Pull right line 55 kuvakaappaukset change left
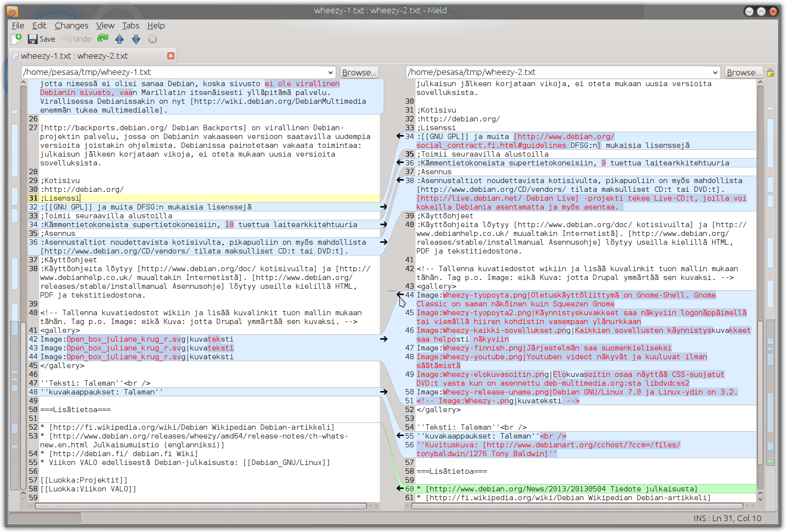Screen dimensions: 786x532 (x=400, y=436)
